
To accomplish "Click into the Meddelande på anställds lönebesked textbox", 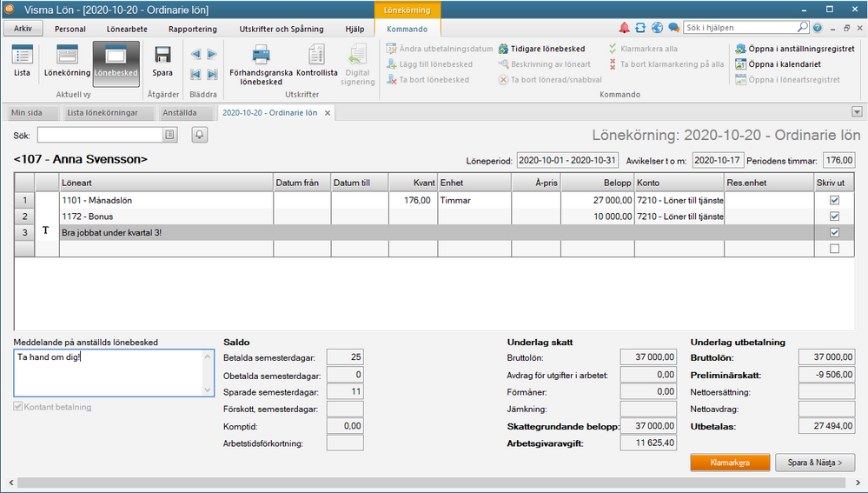I will click(x=109, y=373).
